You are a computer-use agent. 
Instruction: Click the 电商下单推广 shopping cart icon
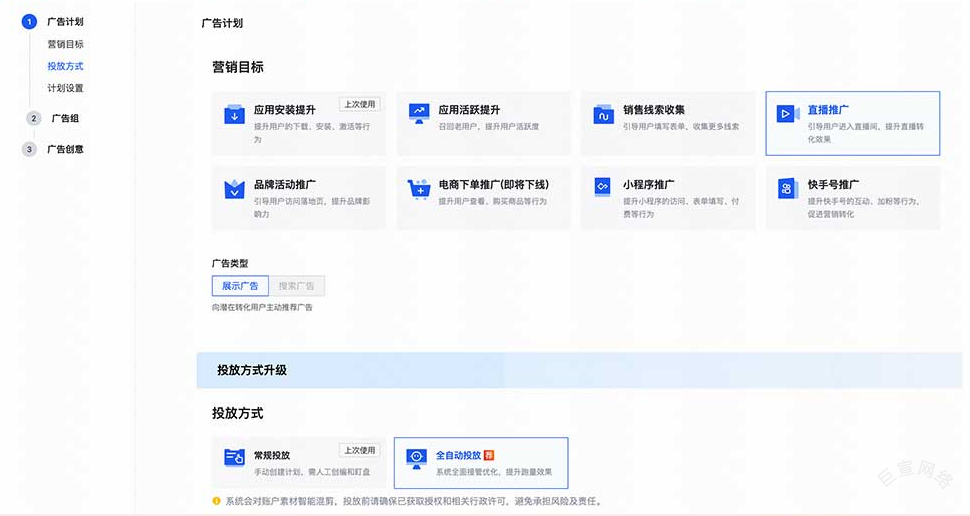(419, 189)
